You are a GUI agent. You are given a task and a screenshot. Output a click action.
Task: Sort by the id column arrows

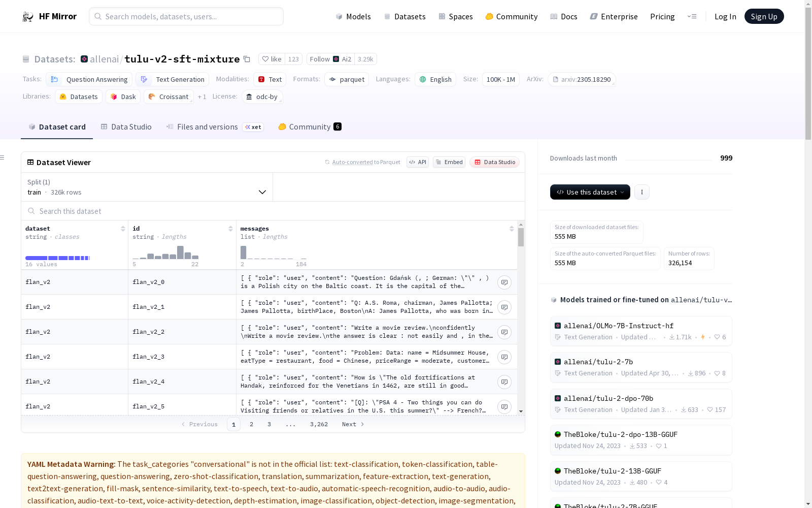point(230,229)
